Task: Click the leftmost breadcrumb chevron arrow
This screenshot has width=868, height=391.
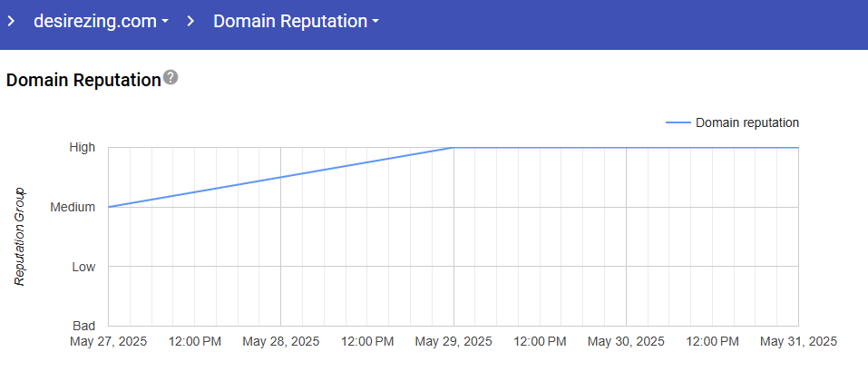Action: [x=11, y=22]
